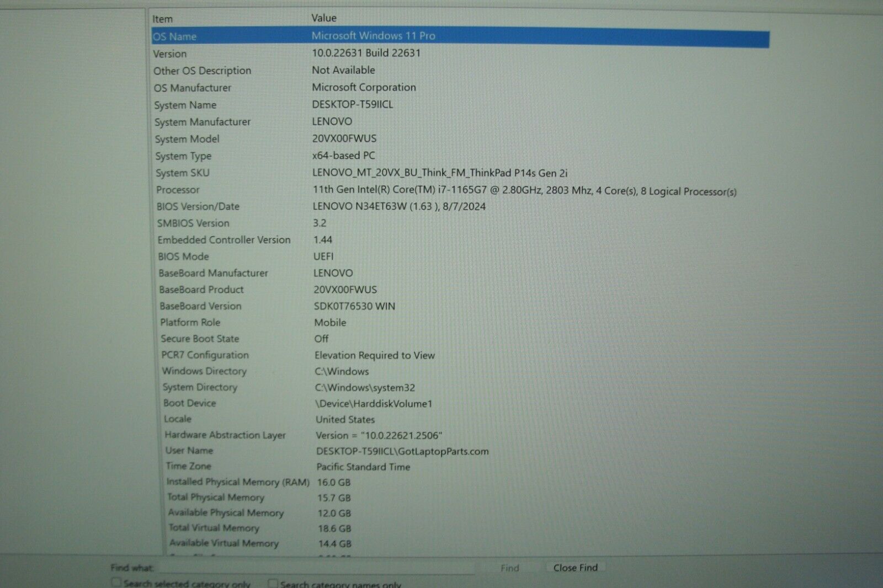
Task: Select the System Type row
Action: pos(460,156)
